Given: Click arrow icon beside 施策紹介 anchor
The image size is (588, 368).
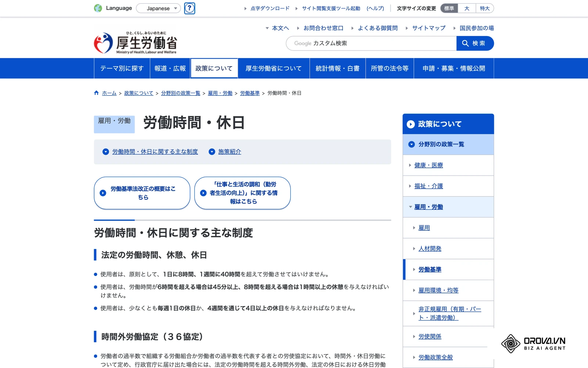Looking at the screenshot, I should (212, 152).
